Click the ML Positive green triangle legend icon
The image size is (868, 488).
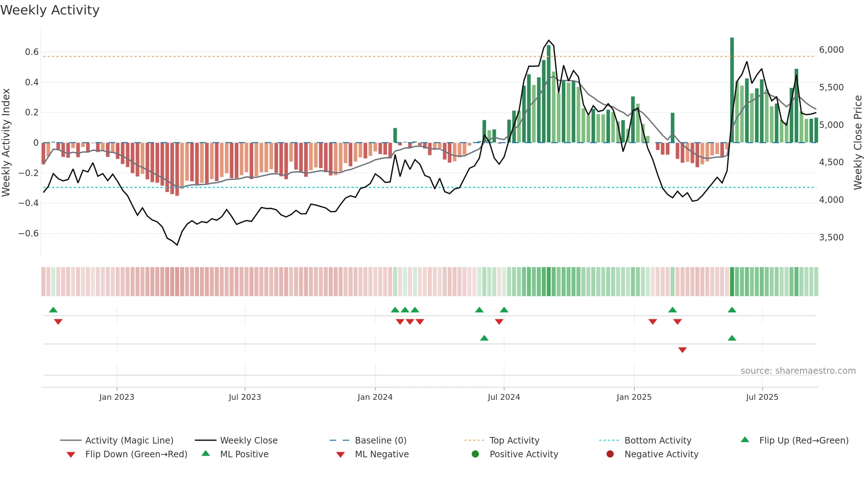click(206, 453)
